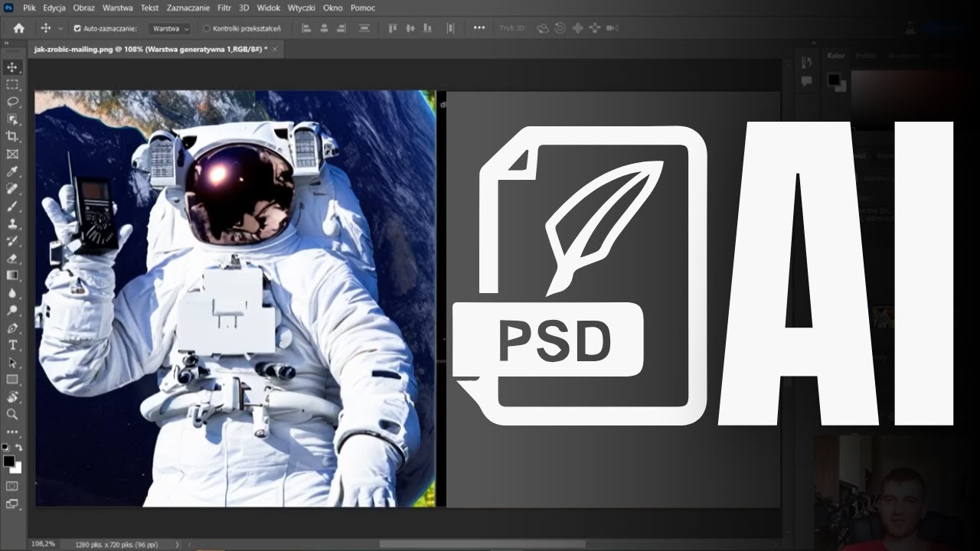Select the Rectangle shape tool
Screen dimensions: 980x551
click(12, 380)
